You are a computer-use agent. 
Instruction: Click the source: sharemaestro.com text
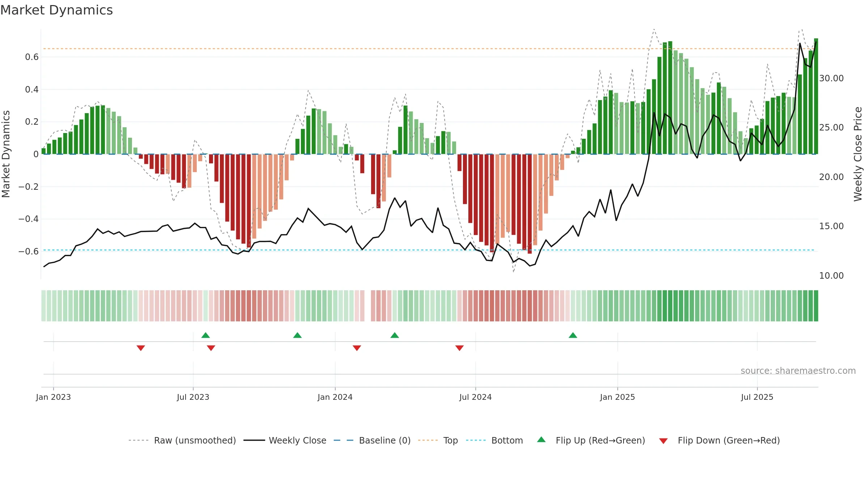point(798,371)
